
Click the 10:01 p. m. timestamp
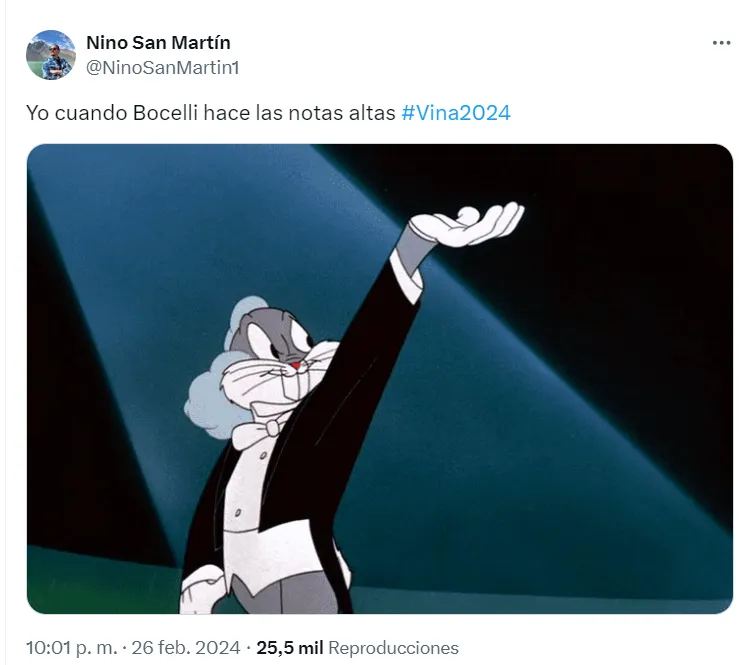[x=71, y=648]
